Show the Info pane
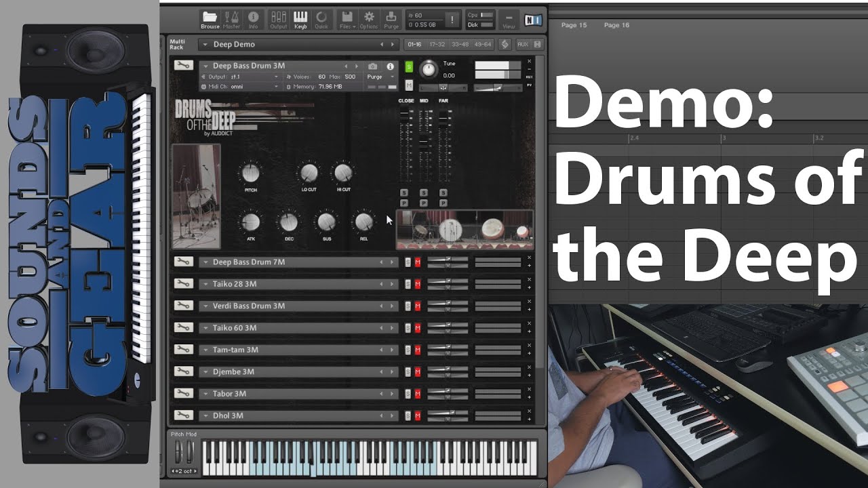 click(x=253, y=20)
